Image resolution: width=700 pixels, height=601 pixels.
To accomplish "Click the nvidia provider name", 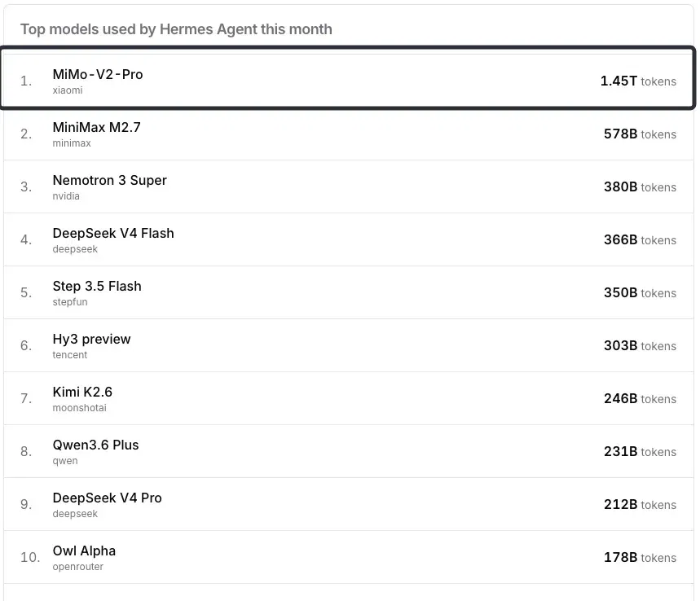I will [66, 196].
